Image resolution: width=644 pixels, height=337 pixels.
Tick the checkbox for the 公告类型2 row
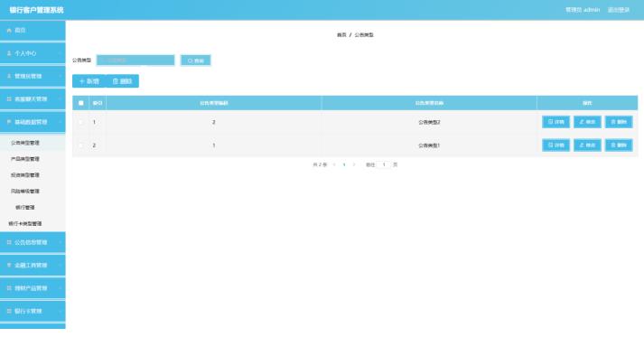(80, 122)
